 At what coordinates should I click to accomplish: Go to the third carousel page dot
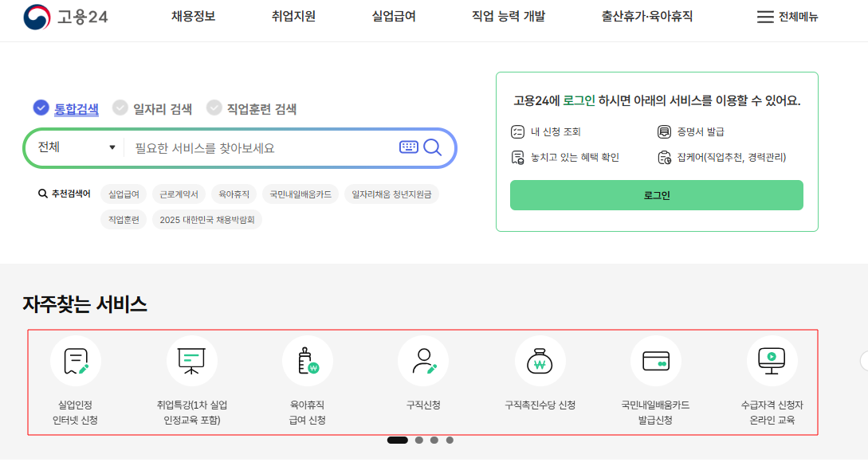tap(434, 440)
